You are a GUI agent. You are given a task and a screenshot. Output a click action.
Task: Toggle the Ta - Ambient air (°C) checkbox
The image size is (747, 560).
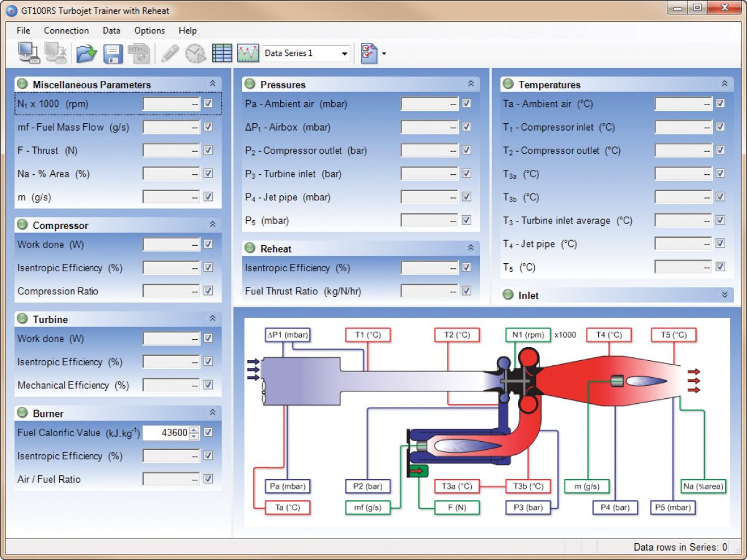coord(720,104)
